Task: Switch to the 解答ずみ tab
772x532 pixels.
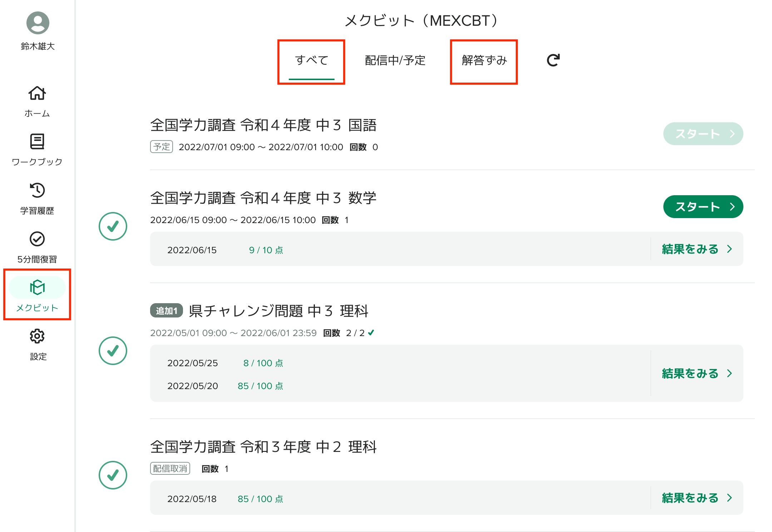Action: 484,60
